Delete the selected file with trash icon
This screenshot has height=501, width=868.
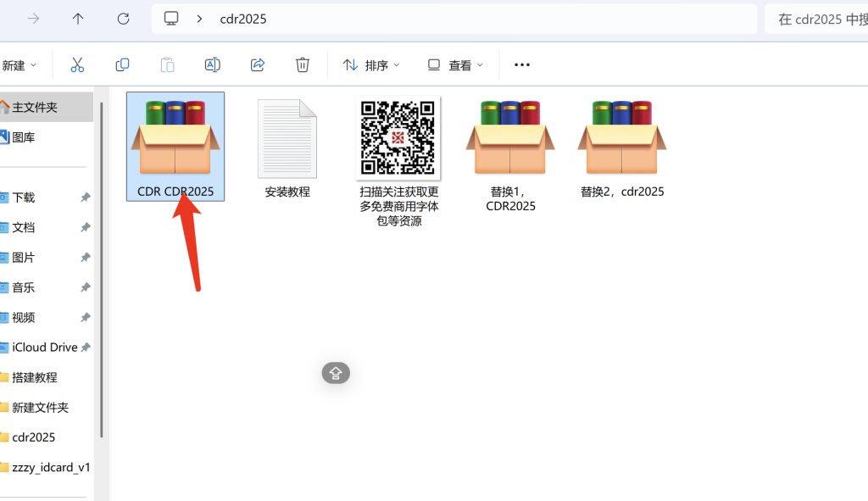(x=303, y=64)
